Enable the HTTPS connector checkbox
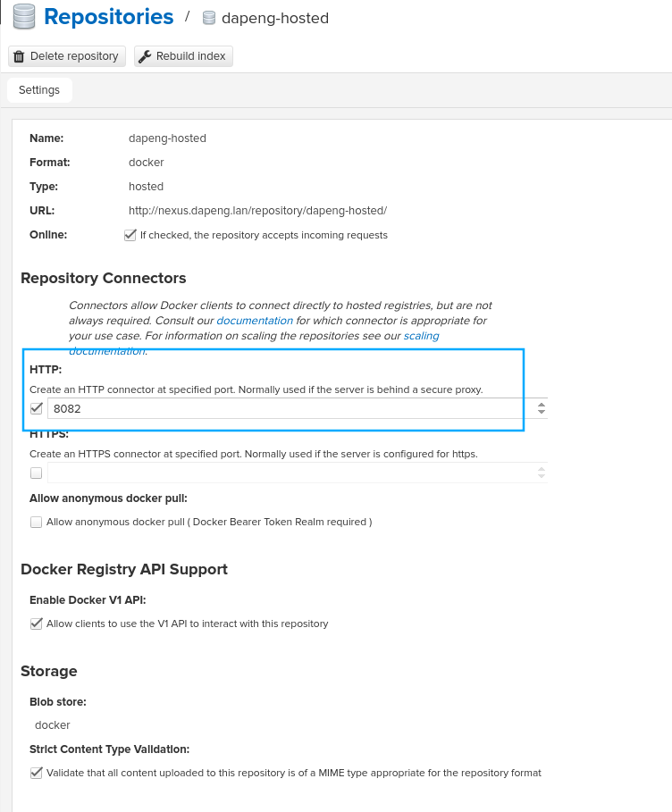The image size is (672, 812). [x=37, y=473]
